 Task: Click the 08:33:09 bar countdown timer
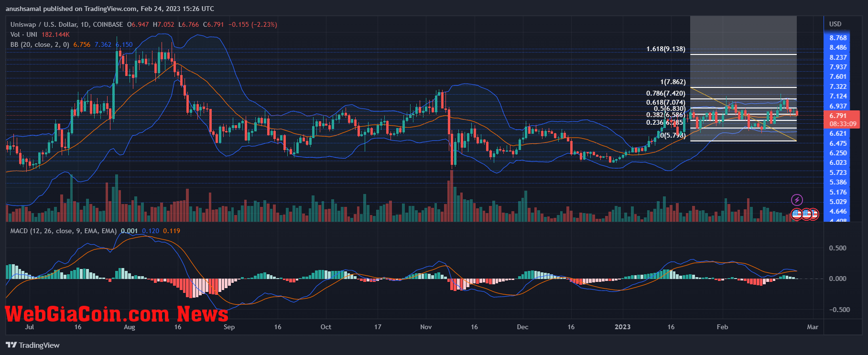843,124
